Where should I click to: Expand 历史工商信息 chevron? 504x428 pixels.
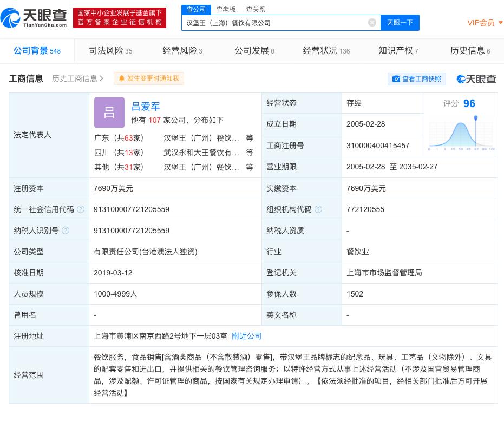101,78
